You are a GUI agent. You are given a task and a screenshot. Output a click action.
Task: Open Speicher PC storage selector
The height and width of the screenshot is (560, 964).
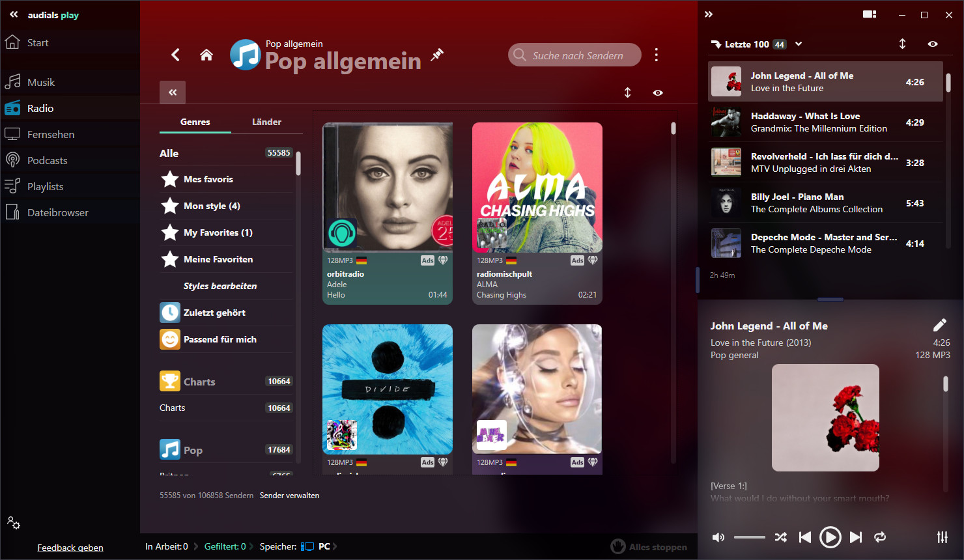318,546
